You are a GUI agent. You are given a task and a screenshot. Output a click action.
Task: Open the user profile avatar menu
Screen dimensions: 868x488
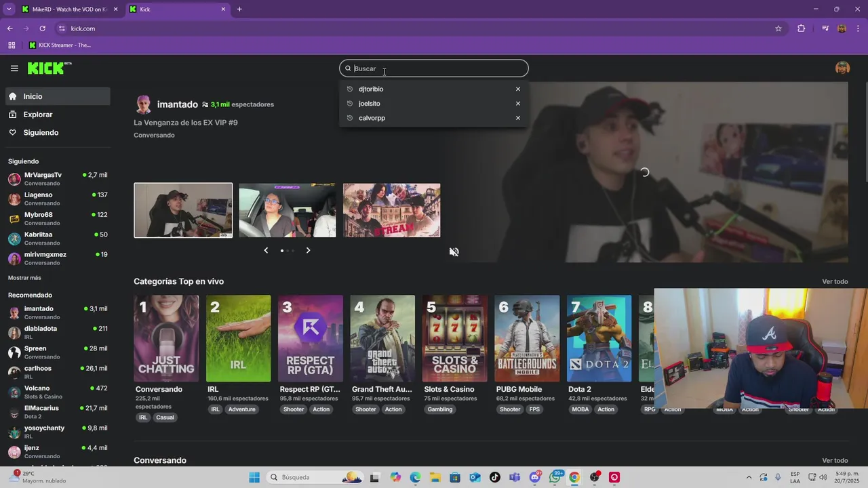click(x=842, y=68)
